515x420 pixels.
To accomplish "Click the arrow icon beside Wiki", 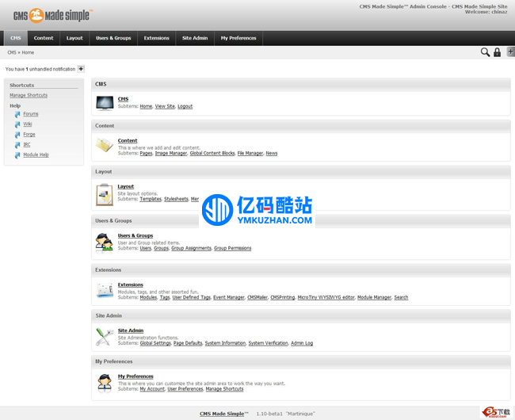I will coord(17,124).
